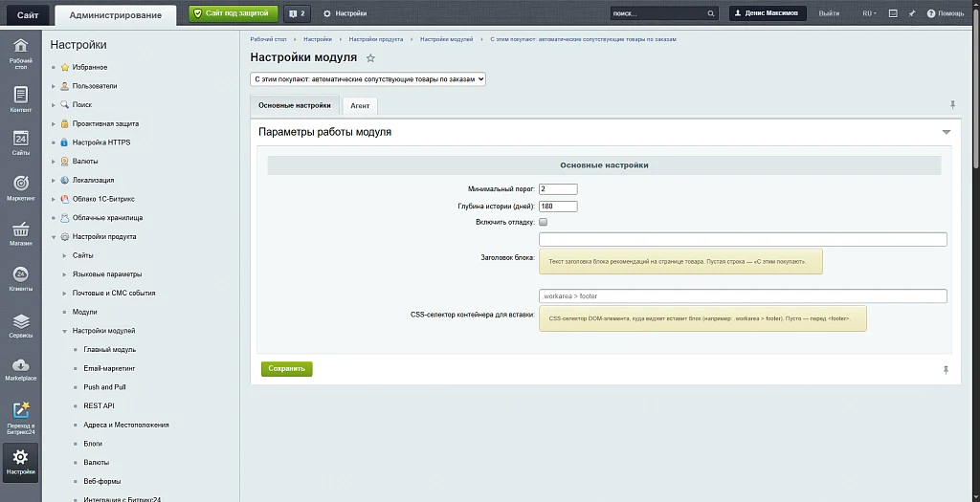Open module selection dropdown
The width and height of the screenshot is (980, 502).
(x=368, y=79)
